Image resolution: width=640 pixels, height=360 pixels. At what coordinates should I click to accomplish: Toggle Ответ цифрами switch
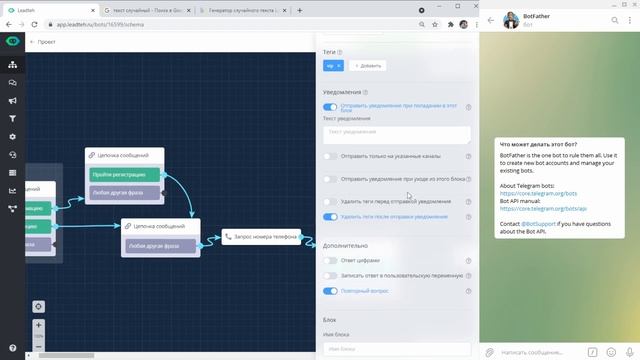(330, 260)
